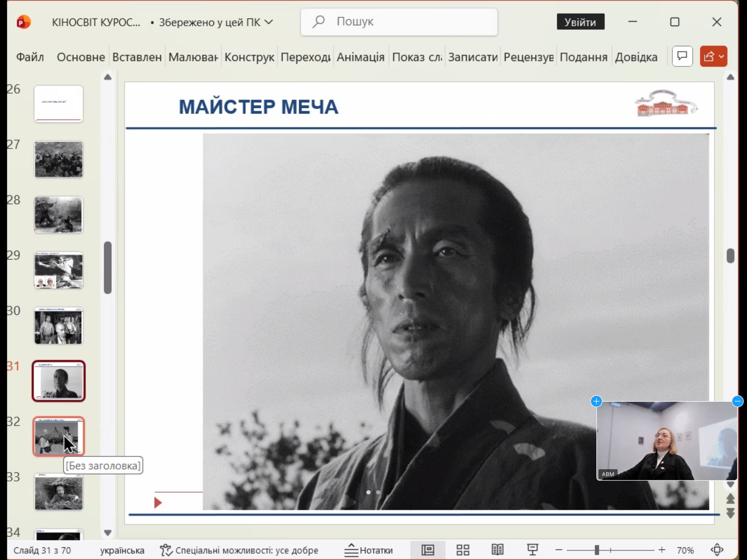Switch to Slide Sorter view
Screen dimensions: 747x560
coord(463,550)
